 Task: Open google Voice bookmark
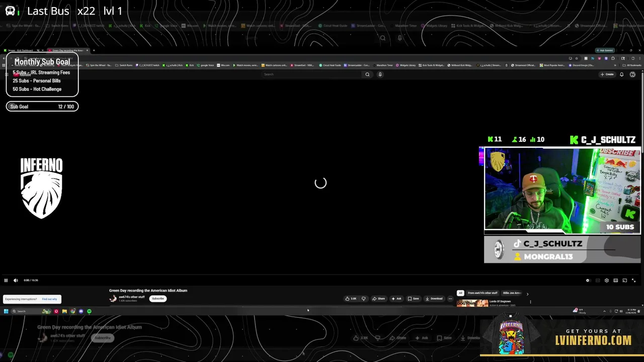(x=205, y=65)
